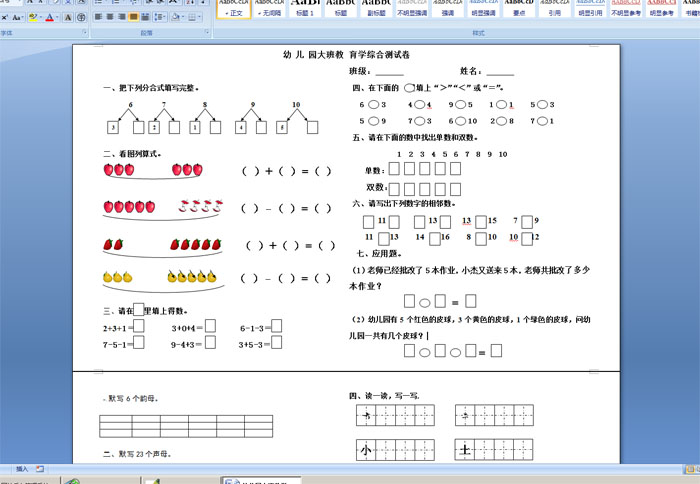Screen dimensions: 700x484
Task: Click answer box after 7-5-1=
Action: point(139,342)
